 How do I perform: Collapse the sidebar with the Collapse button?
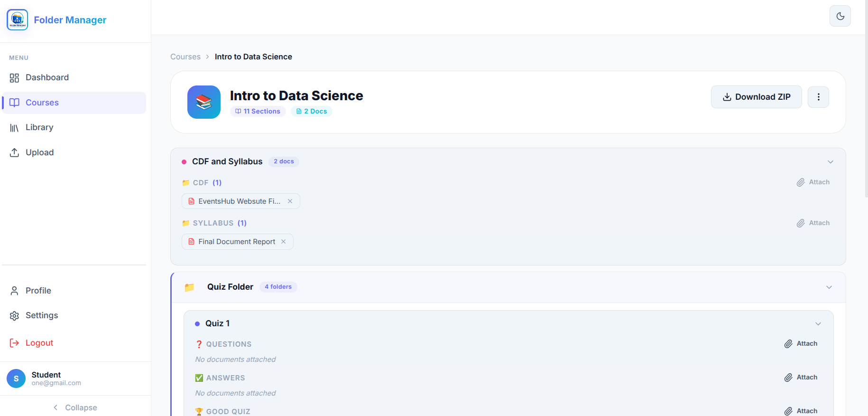(x=75, y=407)
